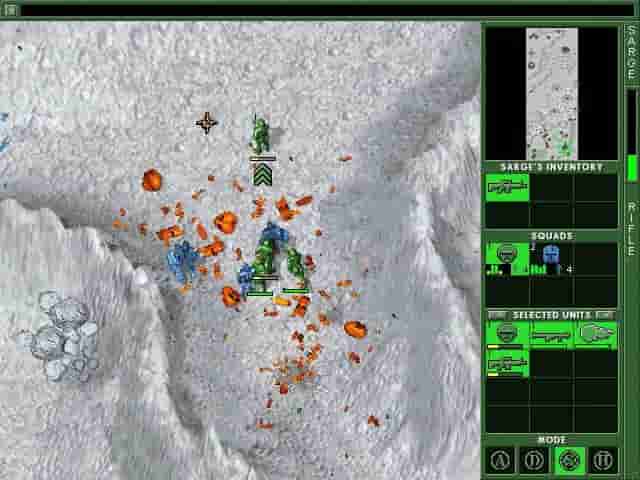The height and width of the screenshot is (480, 640).
Task: Select the green helmet squad in Squads panel
Action: [x=507, y=259]
